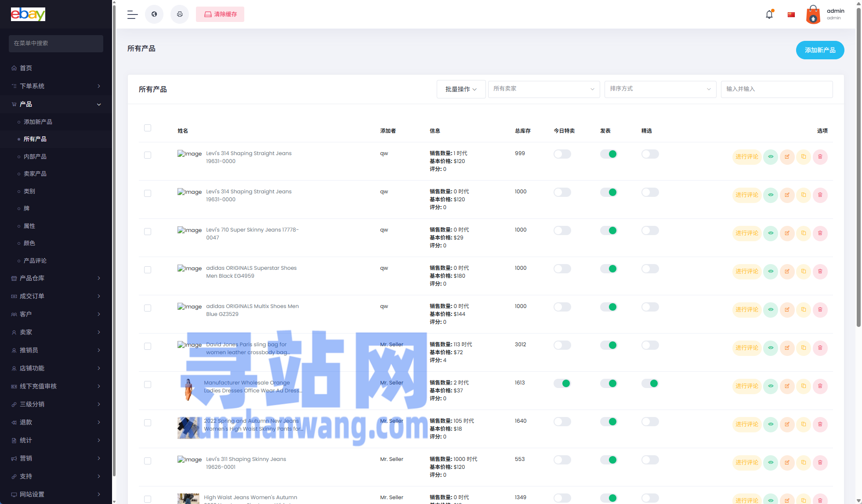
Task: Delete first Levi's 314 Shaping Straight Jeans
Action: (x=820, y=157)
